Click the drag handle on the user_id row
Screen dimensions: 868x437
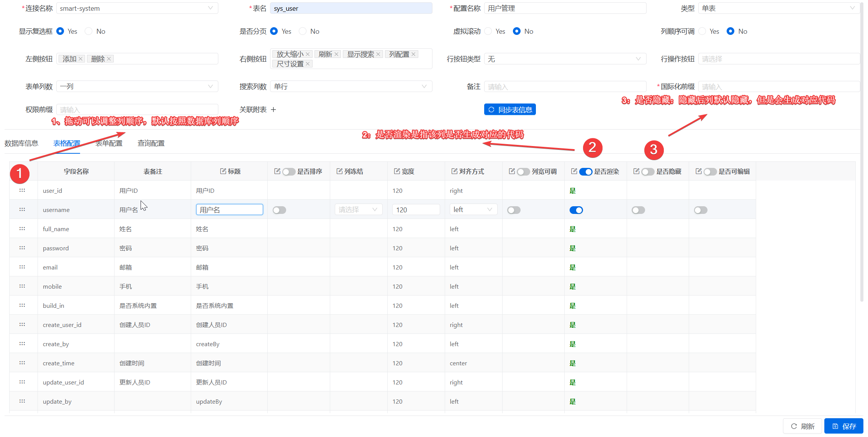coord(22,190)
